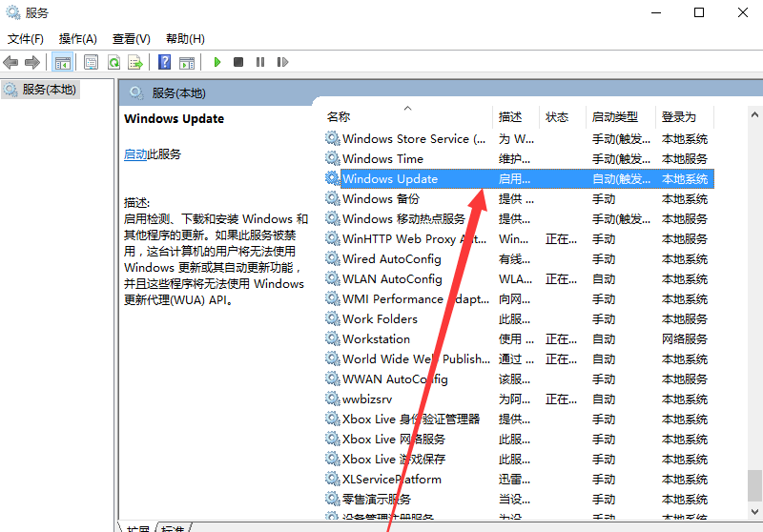The image size is (763, 532).
Task: Click the Export List toolbar icon
Action: pyautogui.click(x=135, y=62)
